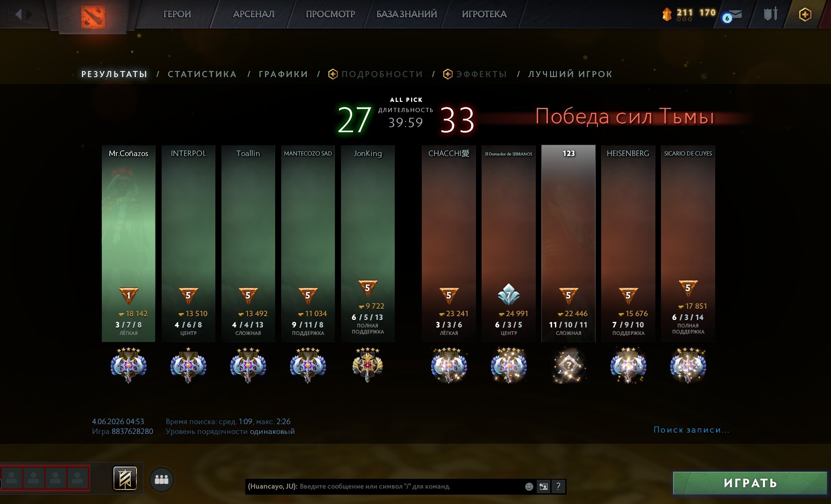This screenshot has width=831, height=504.
Task: Switch to the ГРАФИКИ tab
Action: 284,74
